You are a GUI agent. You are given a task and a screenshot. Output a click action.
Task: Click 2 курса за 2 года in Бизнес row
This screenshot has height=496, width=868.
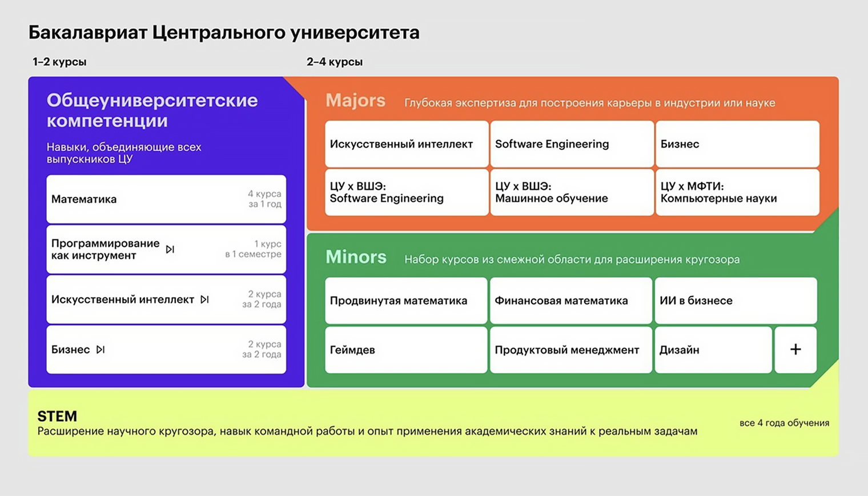click(262, 349)
